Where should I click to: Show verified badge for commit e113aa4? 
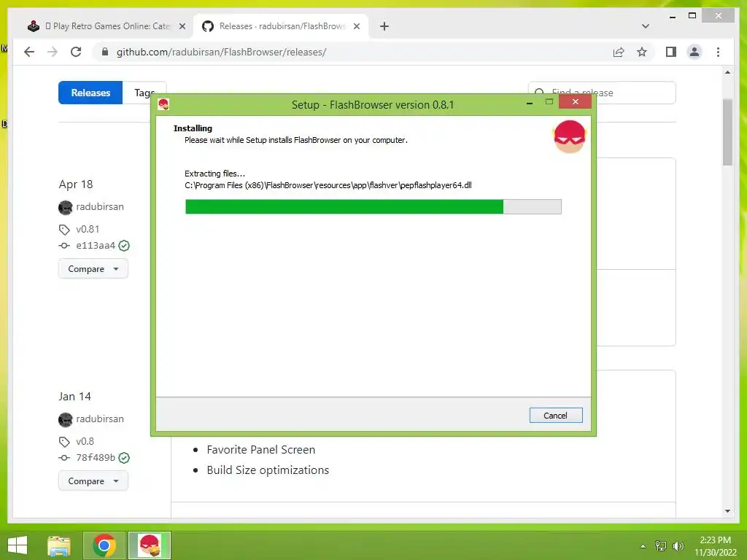point(124,246)
